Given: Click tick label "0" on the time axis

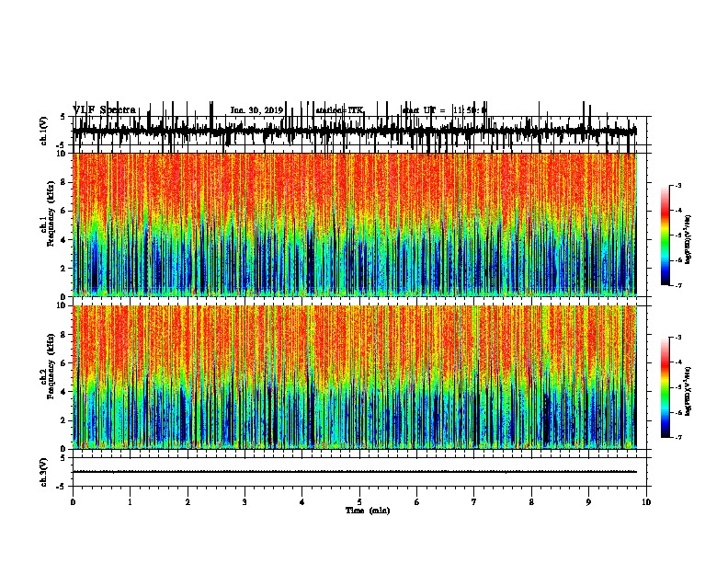Looking at the screenshot, I should pyautogui.click(x=73, y=502).
